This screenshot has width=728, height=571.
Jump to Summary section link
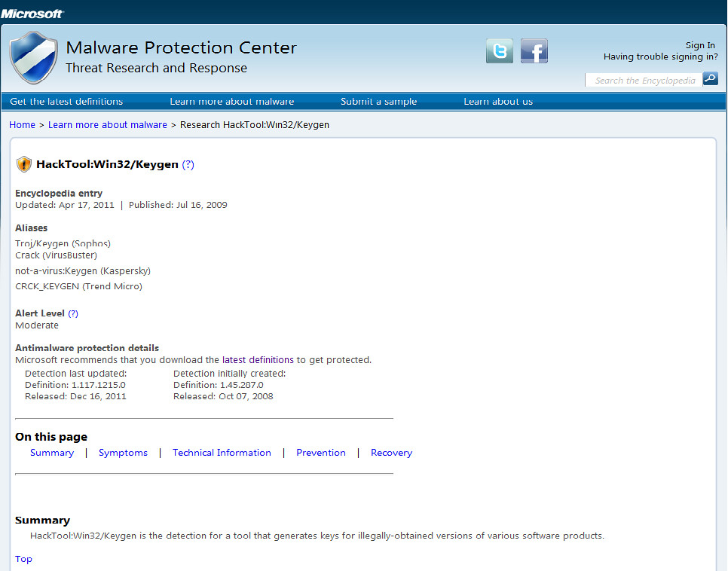pos(52,453)
